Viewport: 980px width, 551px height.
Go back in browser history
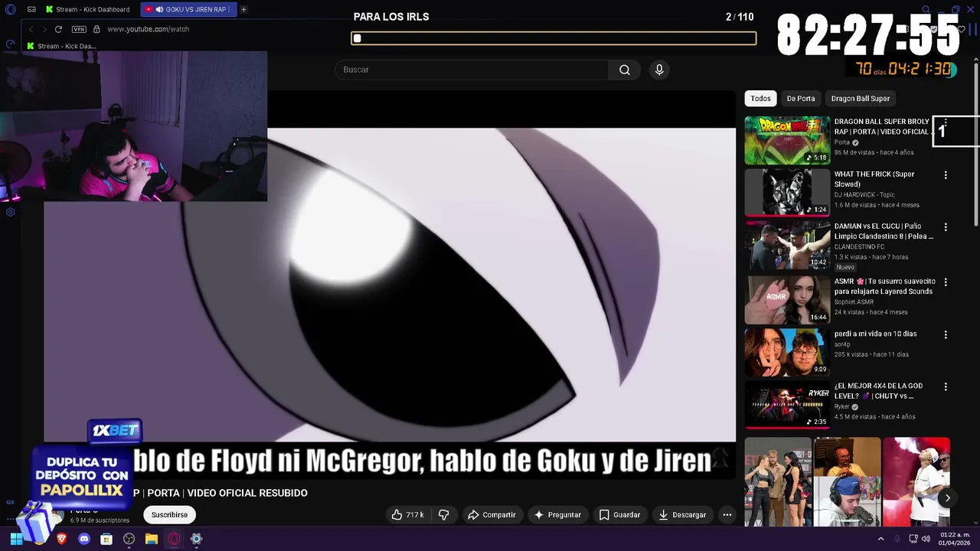click(31, 29)
